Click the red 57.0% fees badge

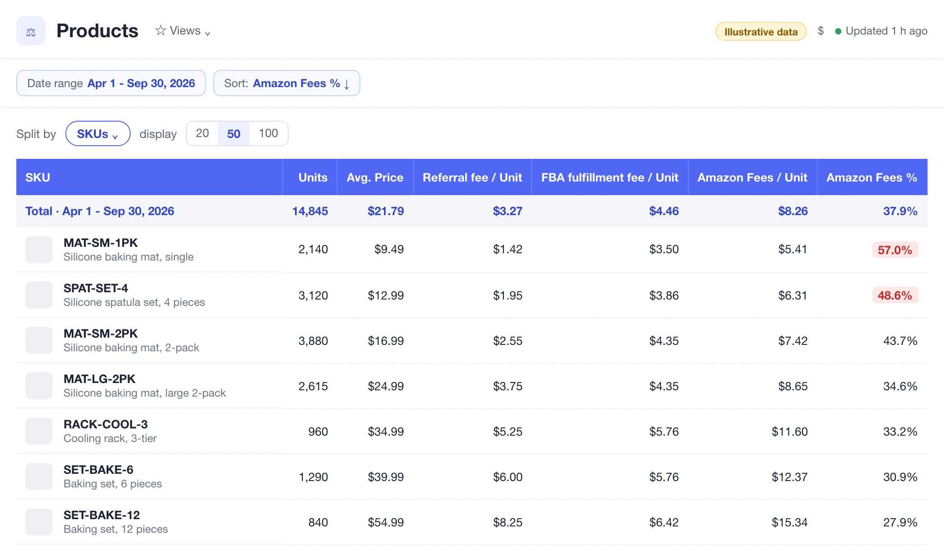pos(895,250)
